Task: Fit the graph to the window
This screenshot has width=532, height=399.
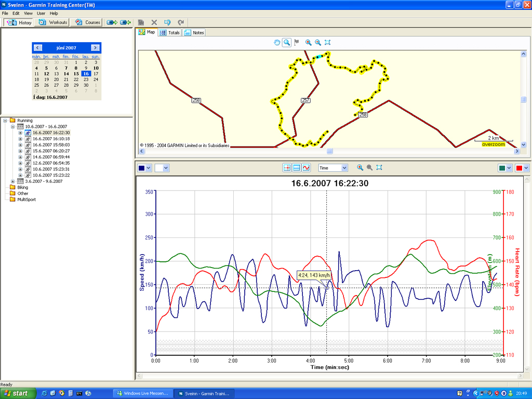Action: 379,168
